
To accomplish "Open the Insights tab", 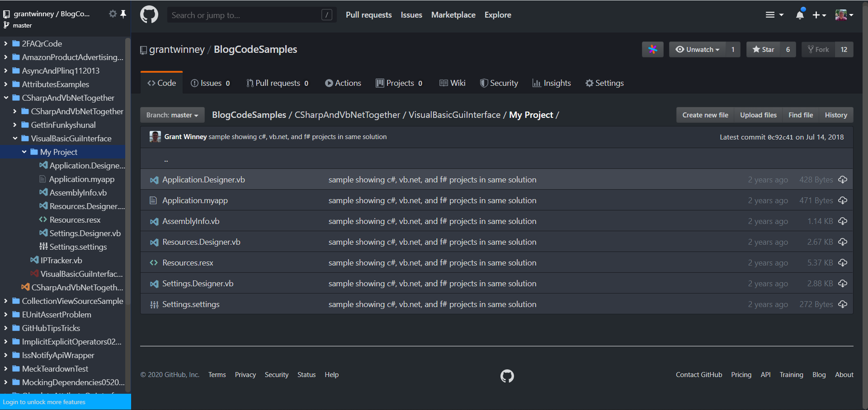I will click(x=552, y=83).
